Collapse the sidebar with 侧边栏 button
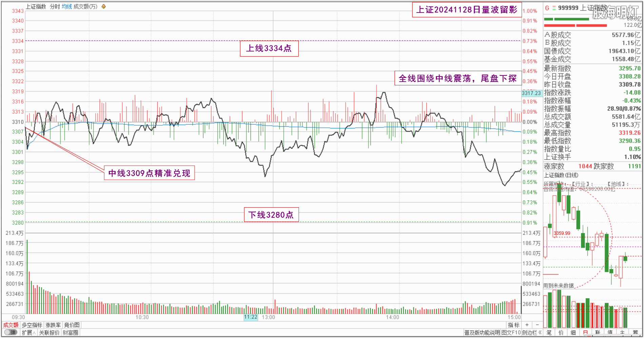The height and width of the screenshot is (338, 644). point(531,333)
